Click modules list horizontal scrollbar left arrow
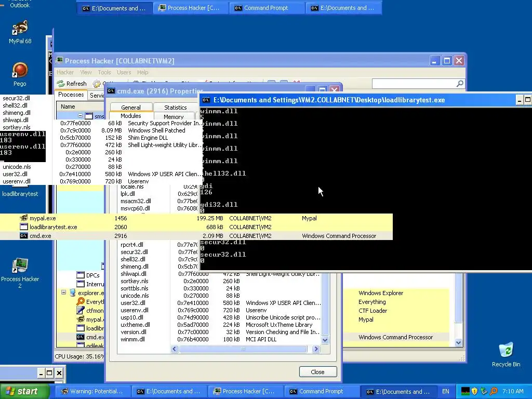532x399 pixels. click(175, 349)
